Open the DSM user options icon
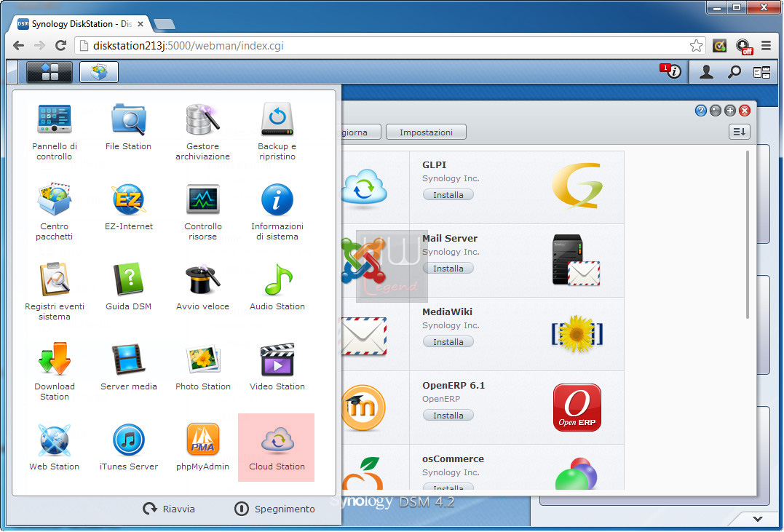The height and width of the screenshot is (532, 784). 706,72
